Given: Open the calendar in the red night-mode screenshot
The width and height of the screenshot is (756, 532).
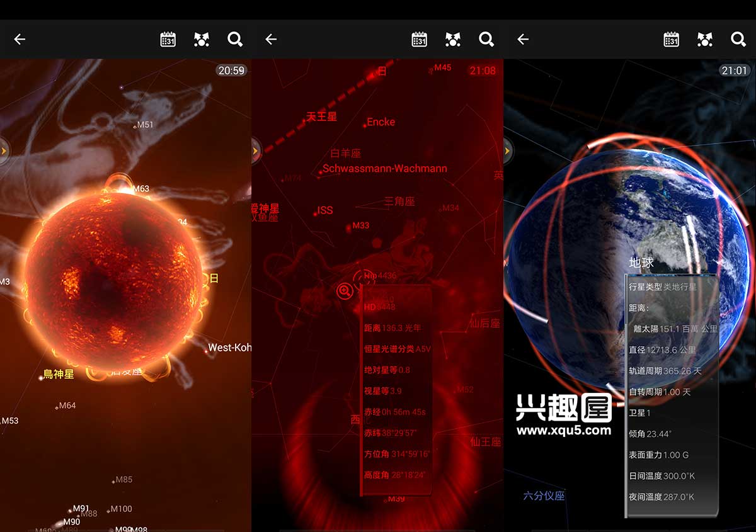Looking at the screenshot, I should click(x=419, y=39).
